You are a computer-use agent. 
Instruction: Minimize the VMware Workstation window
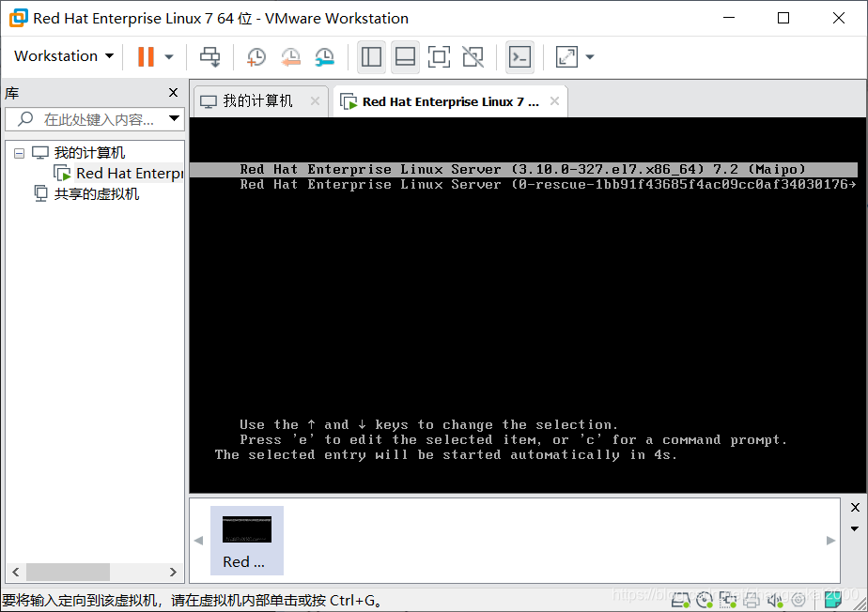(x=729, y=18)
